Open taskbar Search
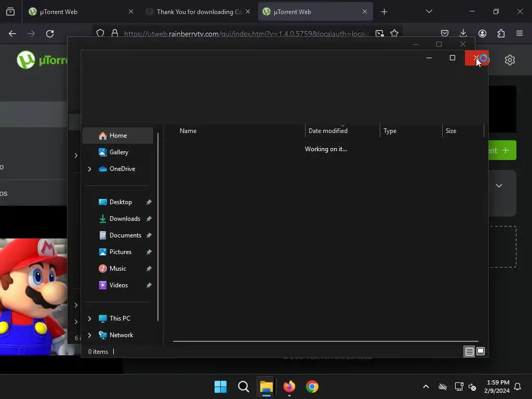The image size is (532, 399). tap(243, 387)
